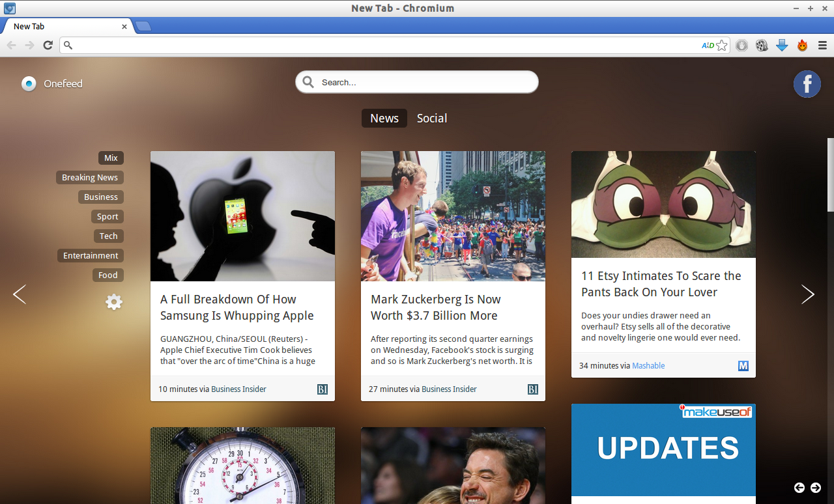The height and width of the screenshot is (504, 834).
Task: Open Samsung Is Whupping Apple headline
Action: coord(237,307)
